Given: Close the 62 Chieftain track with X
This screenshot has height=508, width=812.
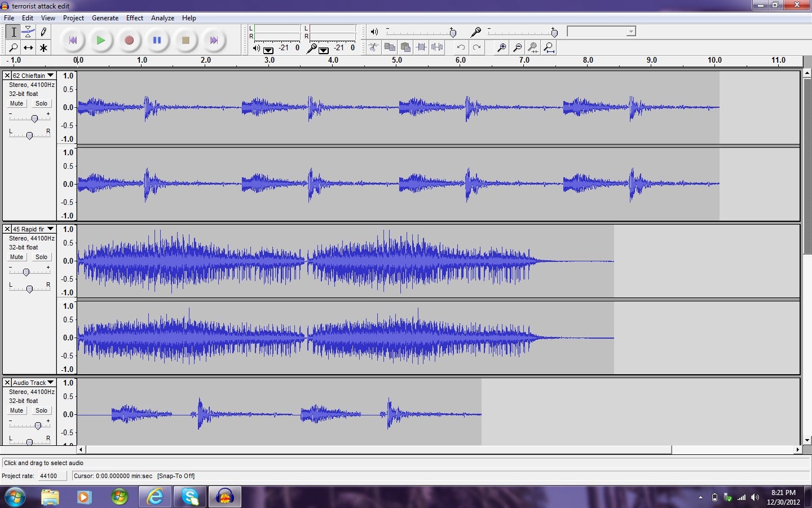Looking at the screenshot, I should [x=7, y=75].
